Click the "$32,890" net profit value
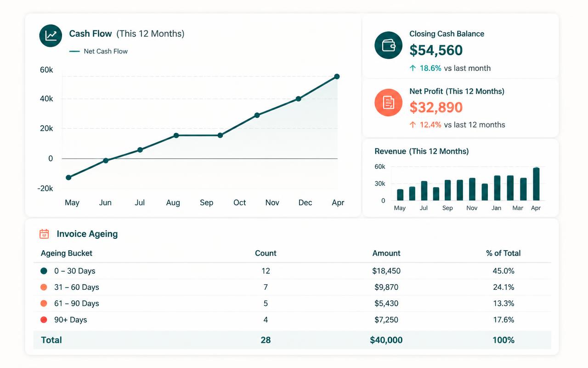 click(x=436, y=107)
